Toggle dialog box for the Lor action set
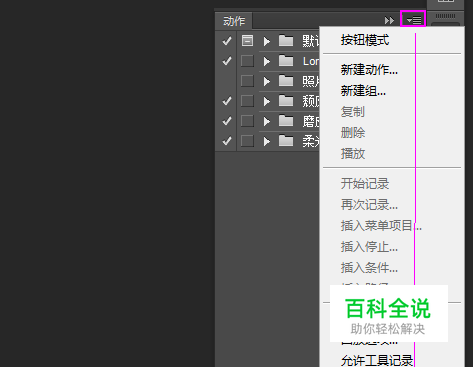 pyautogui.click(x=247, y=61)
